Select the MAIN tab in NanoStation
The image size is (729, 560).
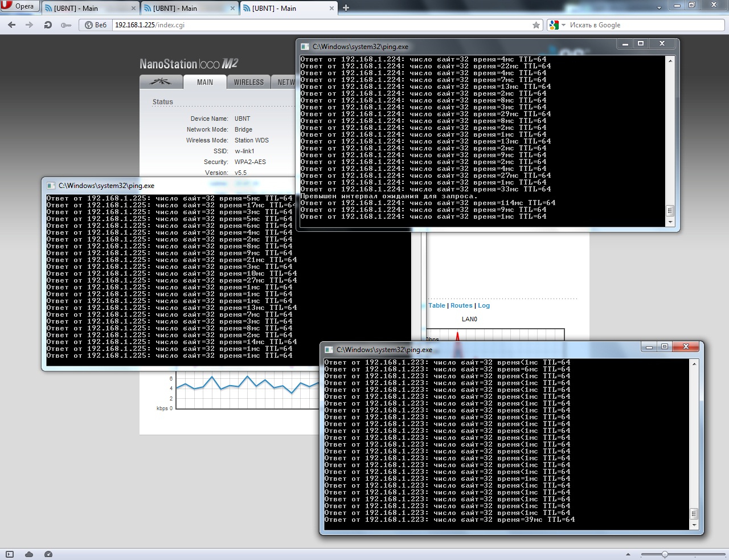[205, 82]
